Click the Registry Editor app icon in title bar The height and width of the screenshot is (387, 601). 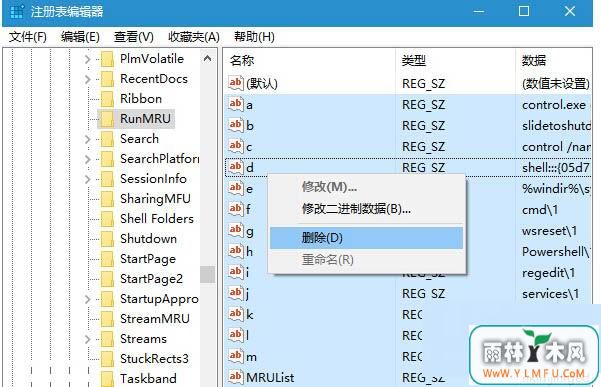pos(17,11)
